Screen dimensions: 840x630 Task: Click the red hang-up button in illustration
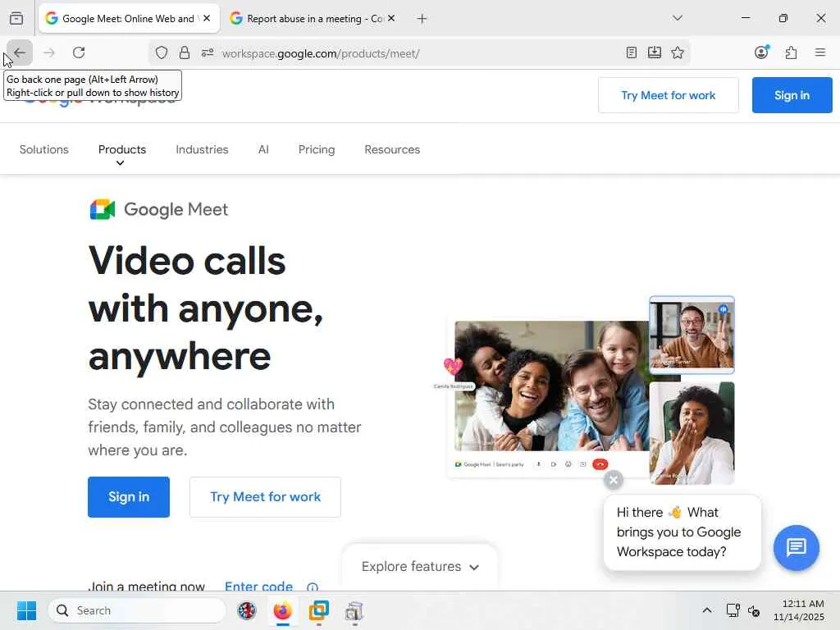600,464
